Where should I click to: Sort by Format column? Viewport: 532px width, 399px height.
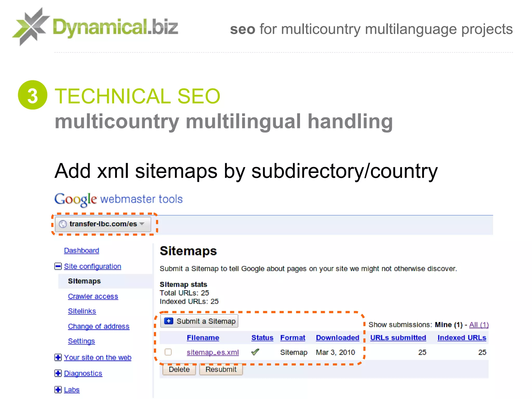tap(293, 338)
